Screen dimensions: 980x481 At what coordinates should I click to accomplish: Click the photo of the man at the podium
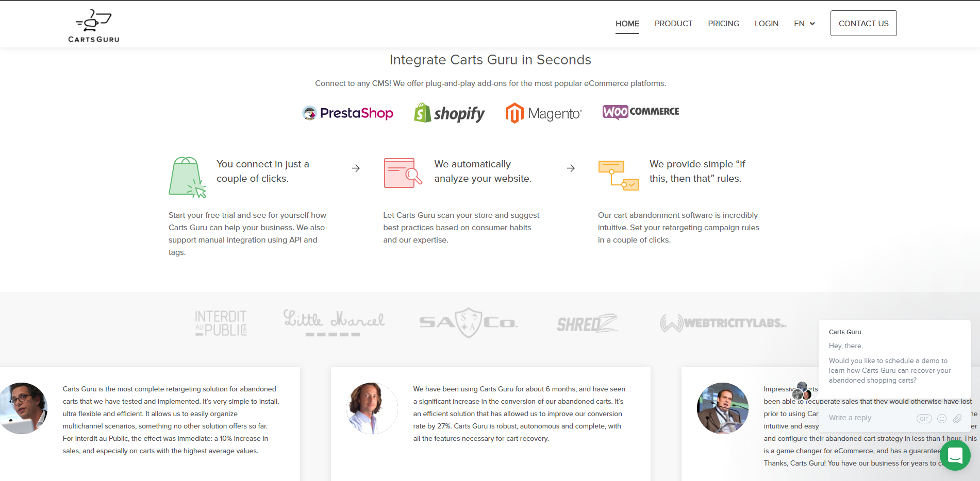click(x=722, y=408)
